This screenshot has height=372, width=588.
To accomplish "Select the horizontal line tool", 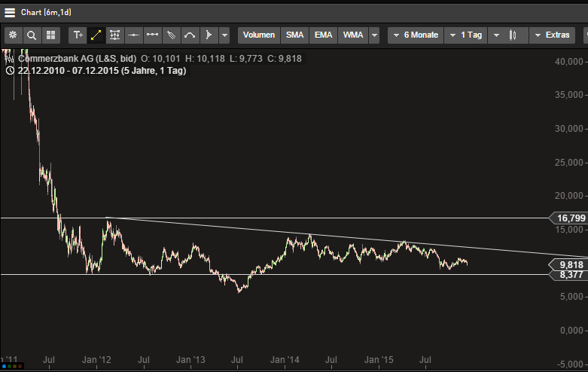I will 134,35.
